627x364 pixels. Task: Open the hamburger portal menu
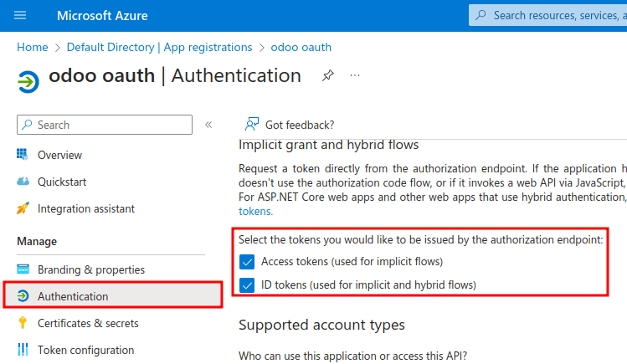(20, 16)
